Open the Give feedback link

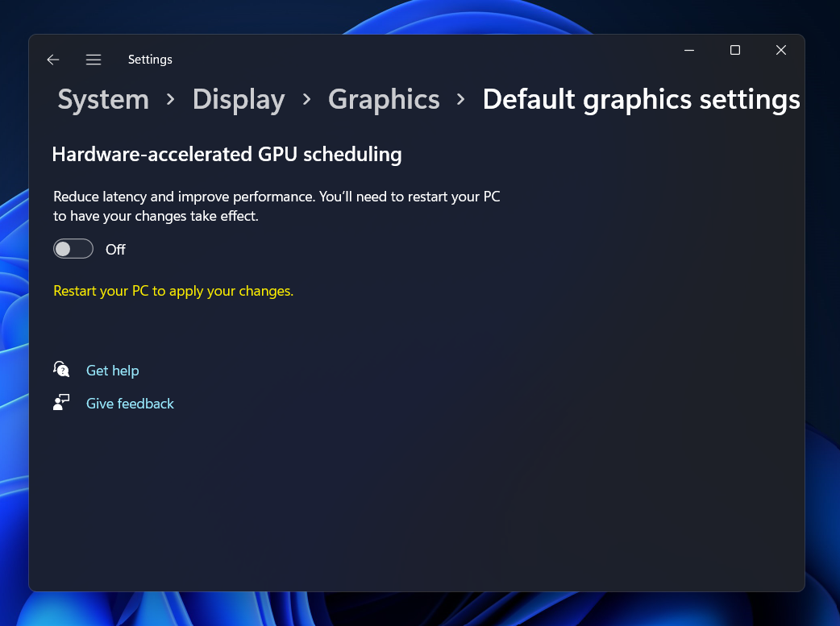[130, 403]
